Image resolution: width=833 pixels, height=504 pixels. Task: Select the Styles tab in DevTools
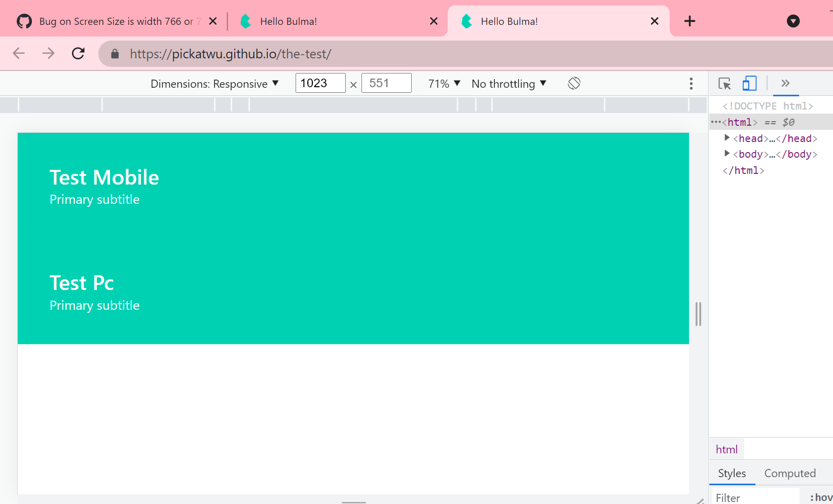click(732, 473)
